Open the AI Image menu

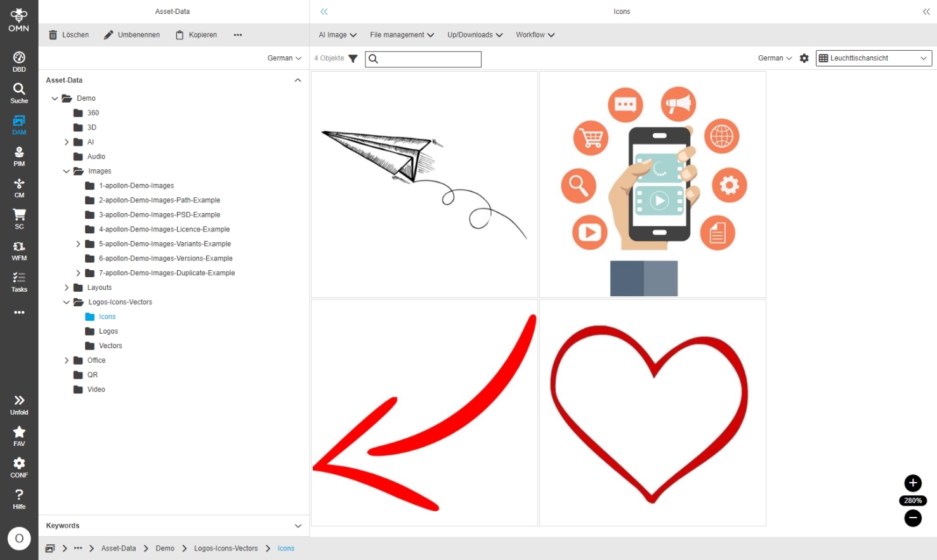(x=338, y=35)
